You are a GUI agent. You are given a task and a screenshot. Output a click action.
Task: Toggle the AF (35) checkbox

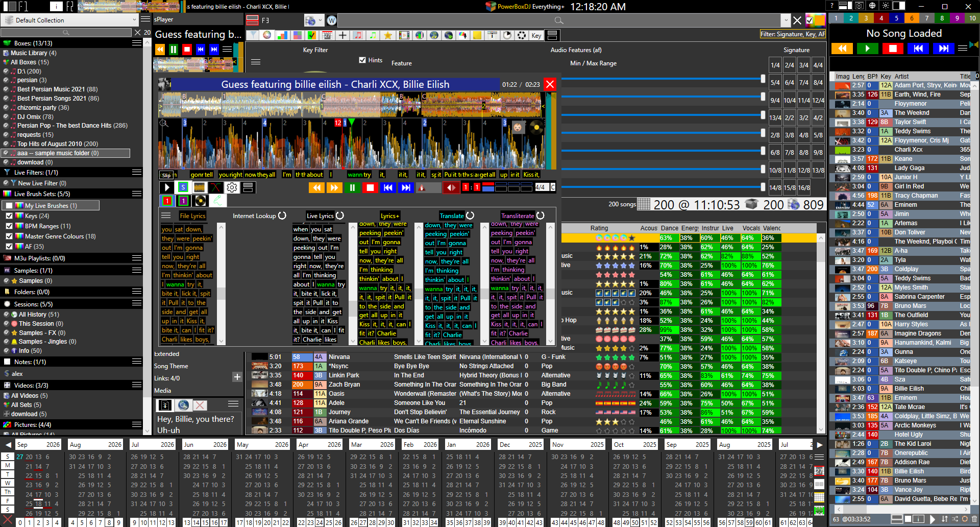9,246
